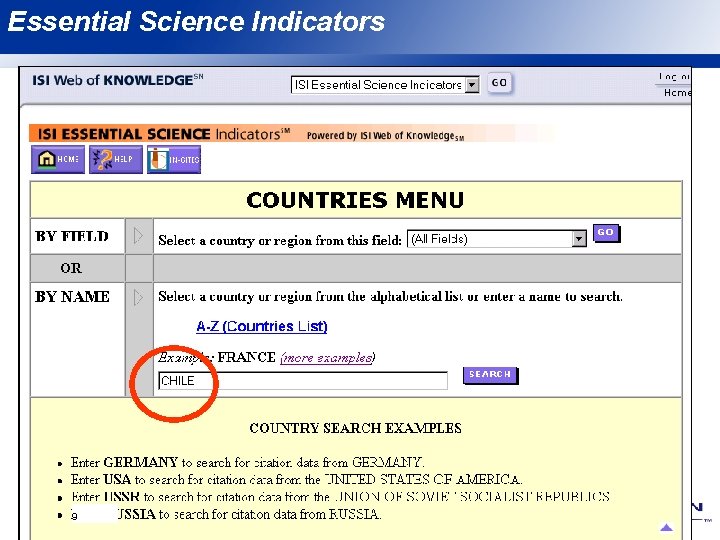Click the Home link at top right
Viewport: 720px width, 540px height.
pyautogui.click(x=677, y=93)
